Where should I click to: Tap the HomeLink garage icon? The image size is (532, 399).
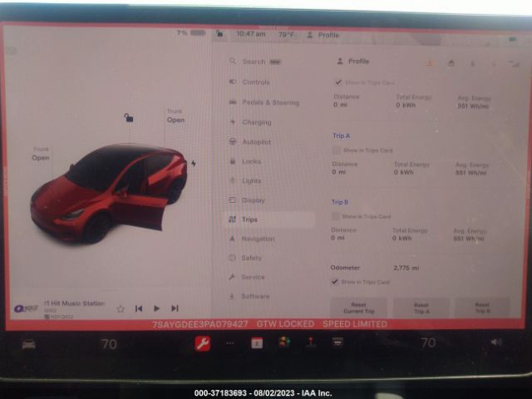(x=451, y=63)
